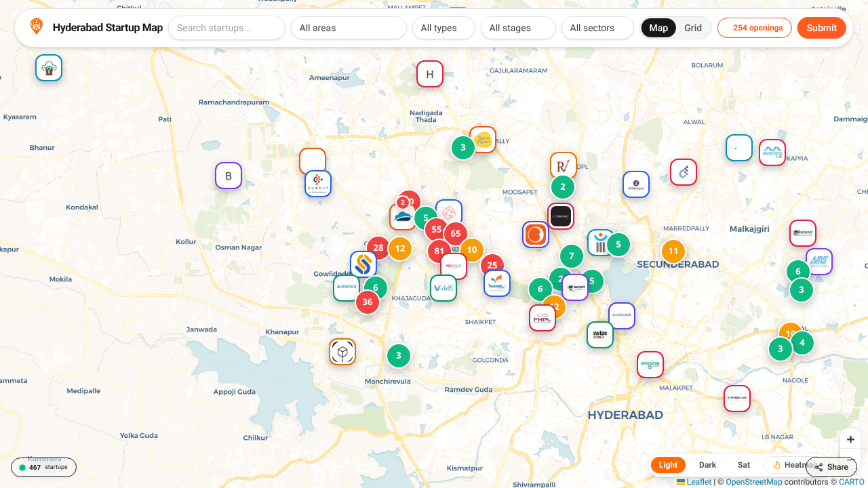Open the B letter startup marker
Screen dimensions: 868x488
point(229,176)
